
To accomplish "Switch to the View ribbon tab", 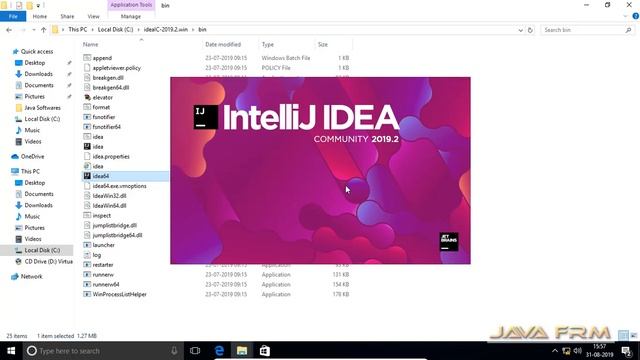I will (x=93, y=16).
